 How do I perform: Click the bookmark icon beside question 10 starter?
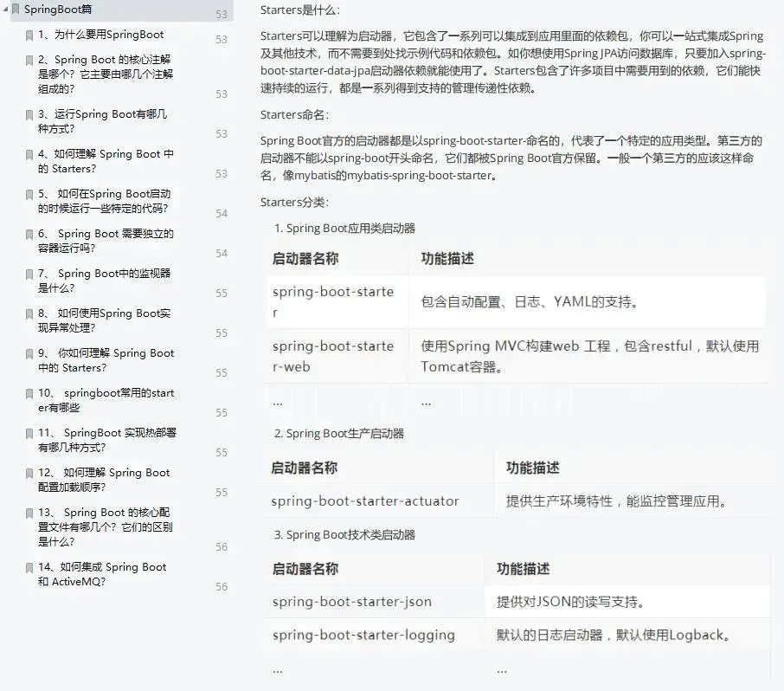[29, 394]
